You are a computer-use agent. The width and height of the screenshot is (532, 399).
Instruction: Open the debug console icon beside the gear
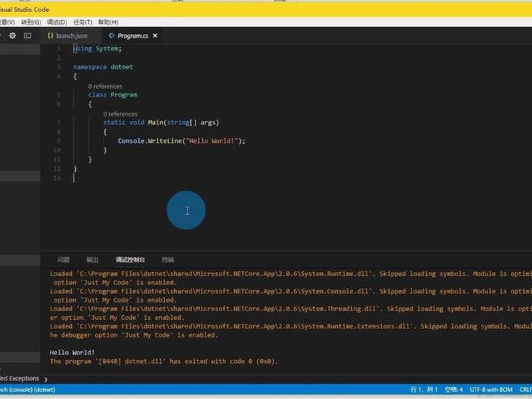coord(27,35)
